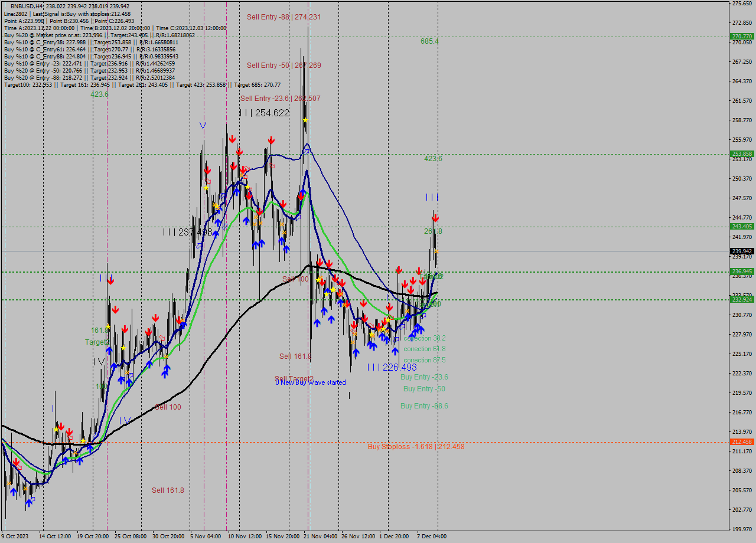
Task: Click the 'Target100: 232.953' summary line
Action: [x=142, y=84]
